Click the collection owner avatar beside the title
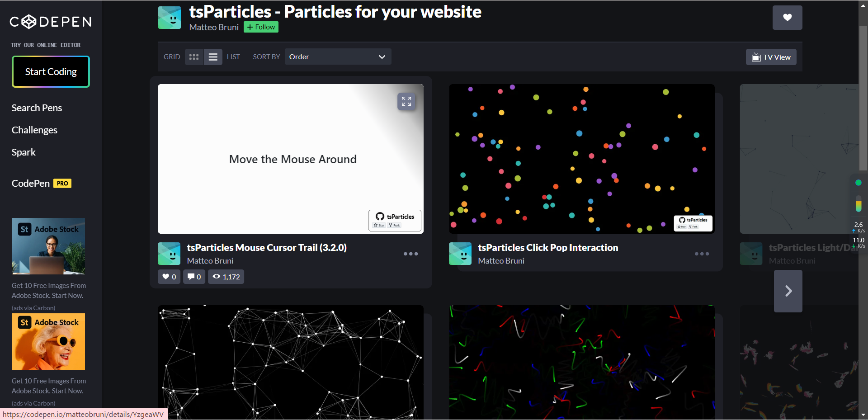Image resolution: width=868 pixels, height=420 pixels. 170,18
